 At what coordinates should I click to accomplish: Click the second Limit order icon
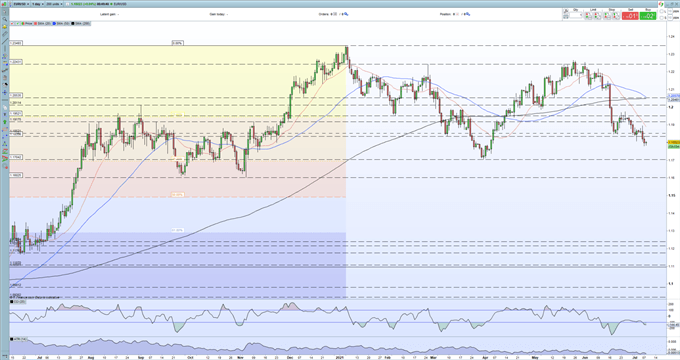[598, 16]
